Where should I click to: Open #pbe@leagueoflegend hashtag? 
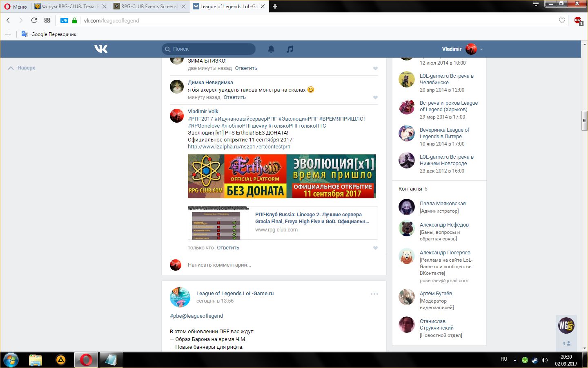click(x=196, y=316)
